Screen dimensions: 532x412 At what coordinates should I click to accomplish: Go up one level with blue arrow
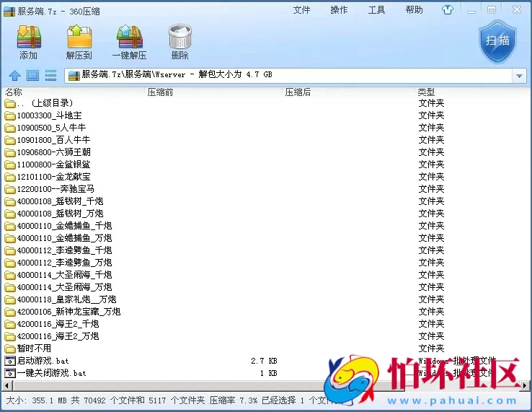tap(14, 75)
